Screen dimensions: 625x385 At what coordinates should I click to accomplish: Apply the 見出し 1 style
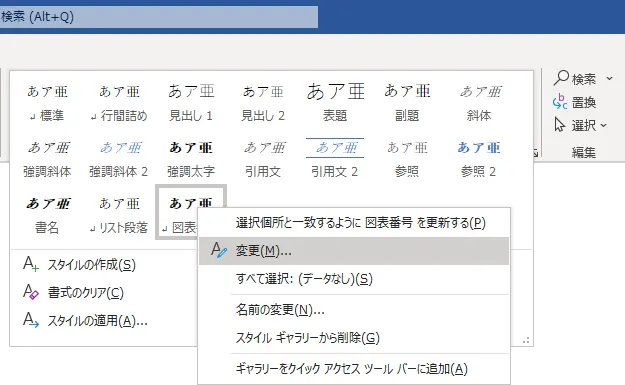191,102
